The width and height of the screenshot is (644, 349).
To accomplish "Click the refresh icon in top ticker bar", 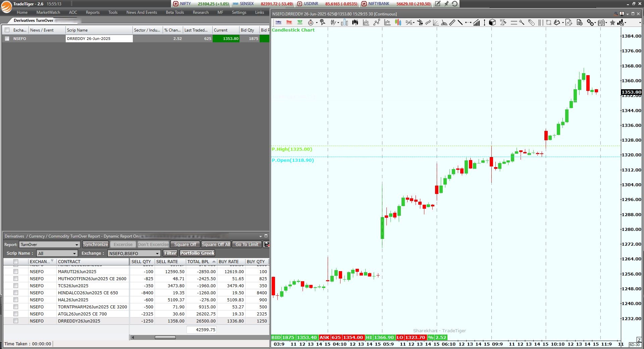I will (x=454, y=4).
